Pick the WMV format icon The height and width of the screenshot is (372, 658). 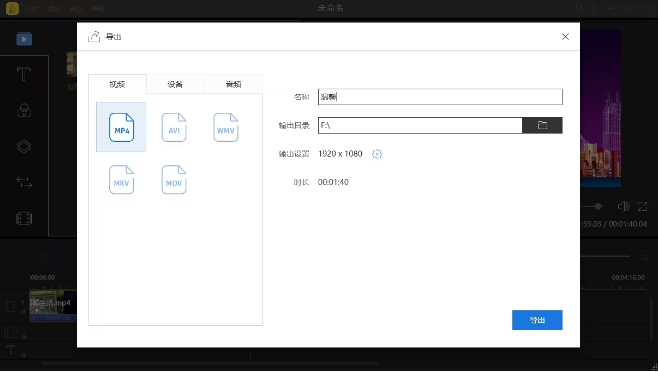coord(226,127)
